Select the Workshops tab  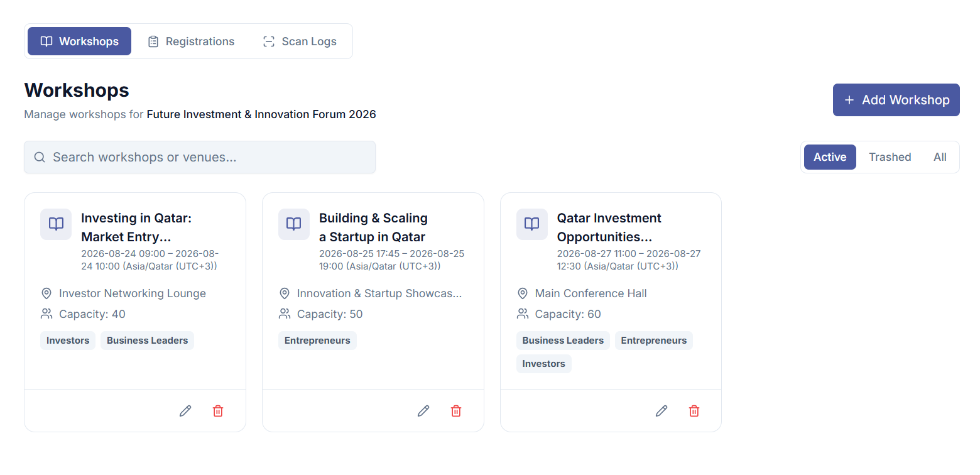click(x=79, y=41)
